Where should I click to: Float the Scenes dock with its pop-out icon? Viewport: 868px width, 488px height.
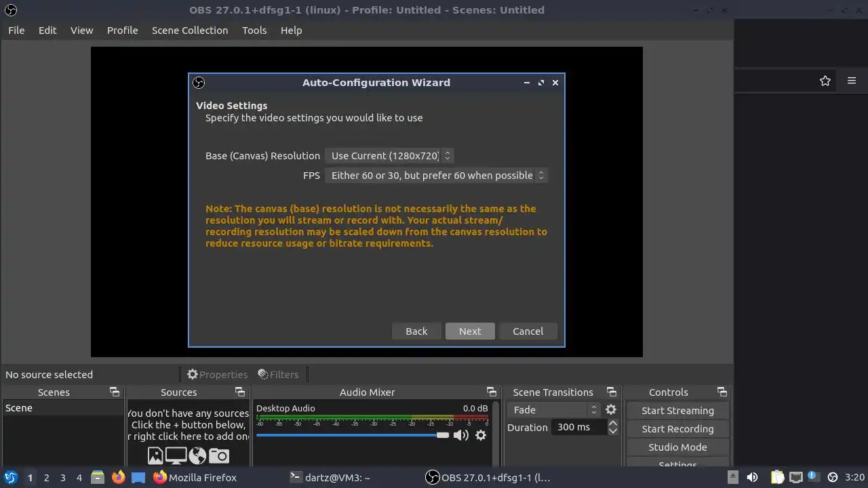pos(115,392)
